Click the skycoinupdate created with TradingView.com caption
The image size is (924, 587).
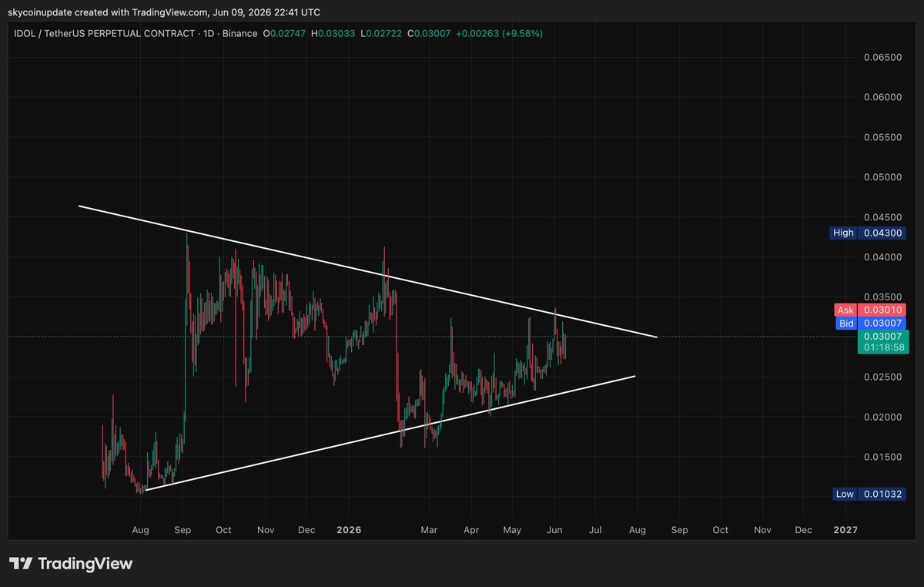163,12
